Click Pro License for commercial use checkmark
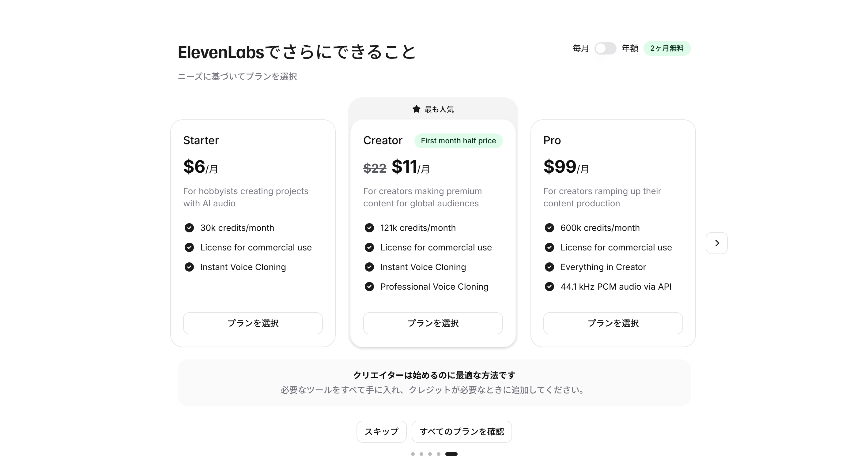The image size is (868, 462). coord(549,247)
